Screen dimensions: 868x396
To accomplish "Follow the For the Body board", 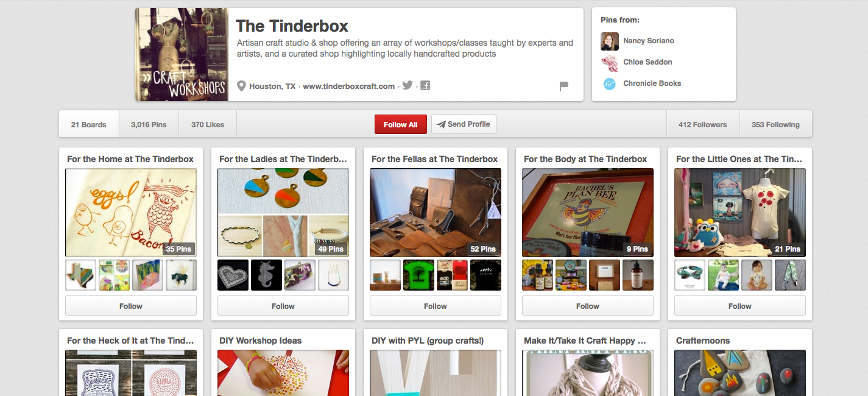I will pyautogui.click(x=588, y=306).
